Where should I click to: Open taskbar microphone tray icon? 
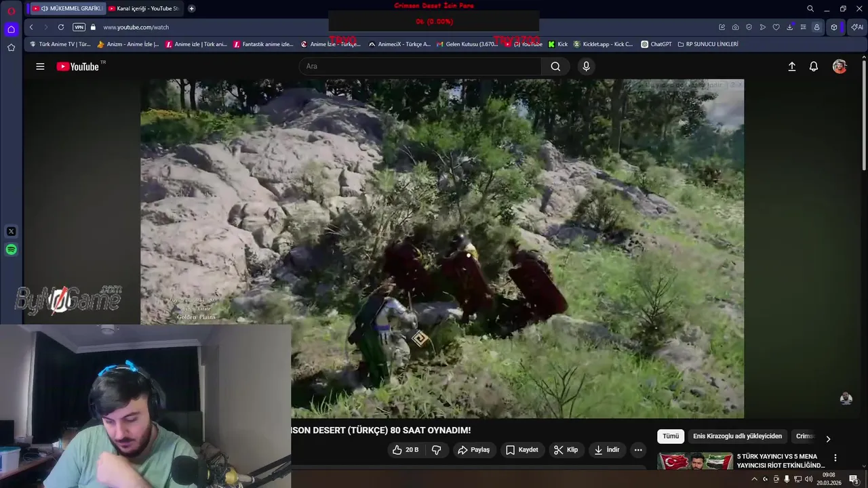coord(787,479)
